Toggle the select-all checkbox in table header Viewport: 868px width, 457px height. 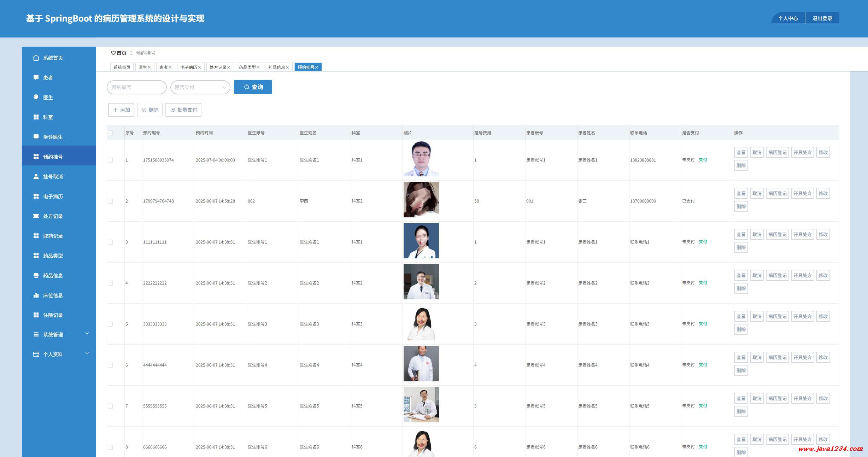point(110,133)
